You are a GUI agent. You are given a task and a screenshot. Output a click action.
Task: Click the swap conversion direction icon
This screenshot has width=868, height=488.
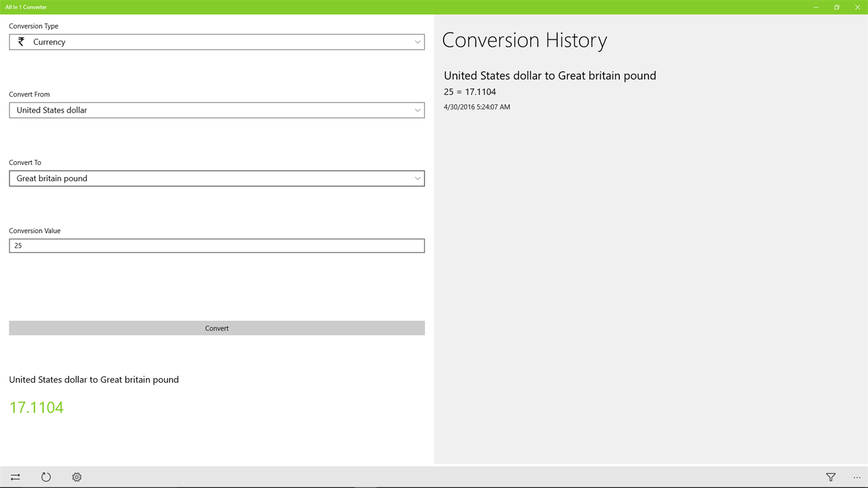tap(14, 476)
